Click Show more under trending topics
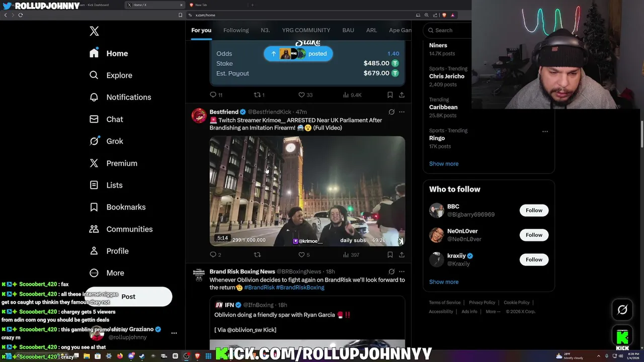The height and width of the screenshot is (362, 644). point(444,164)
